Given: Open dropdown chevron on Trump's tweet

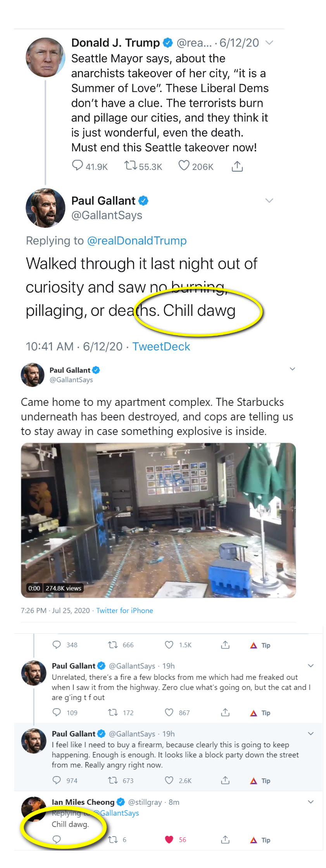Looking at the screenshot, I should 269,42.
